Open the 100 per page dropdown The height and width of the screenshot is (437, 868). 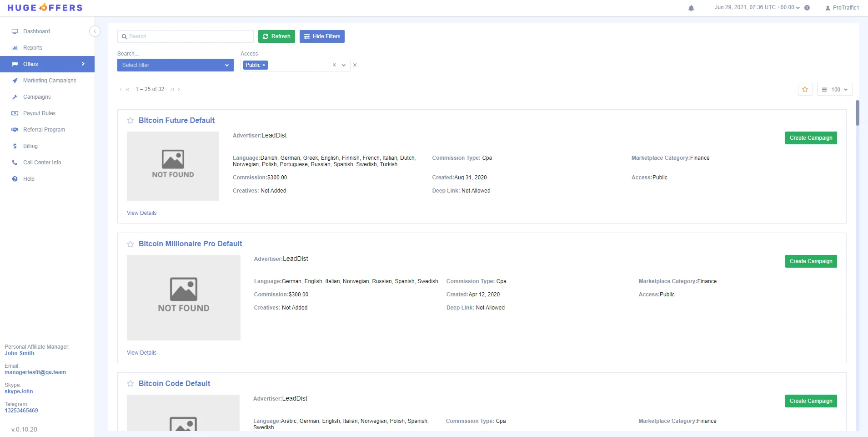(835, 89)
